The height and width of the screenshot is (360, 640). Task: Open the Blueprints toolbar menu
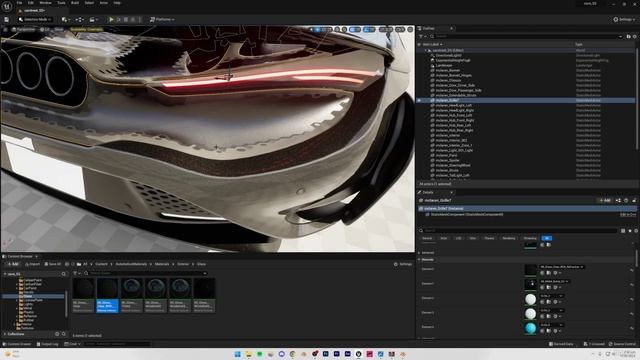pyautogui.click(x=79, y=19)
